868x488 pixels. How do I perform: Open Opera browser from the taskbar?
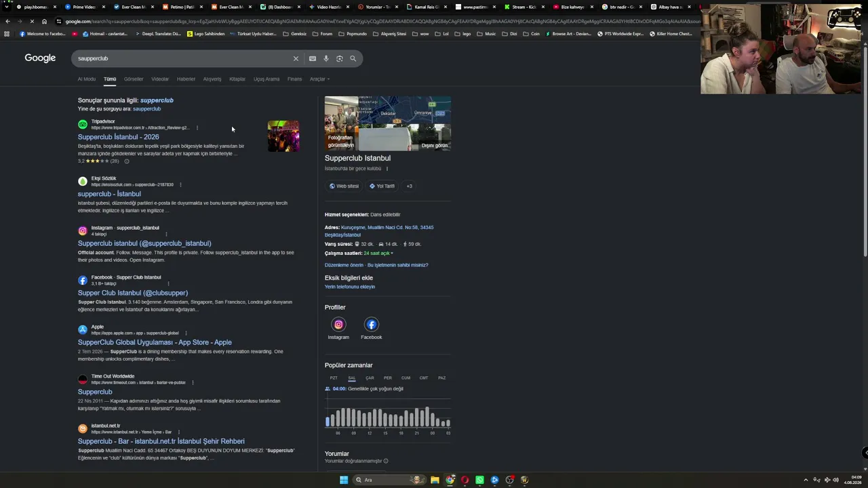click(x=465, y=480)
